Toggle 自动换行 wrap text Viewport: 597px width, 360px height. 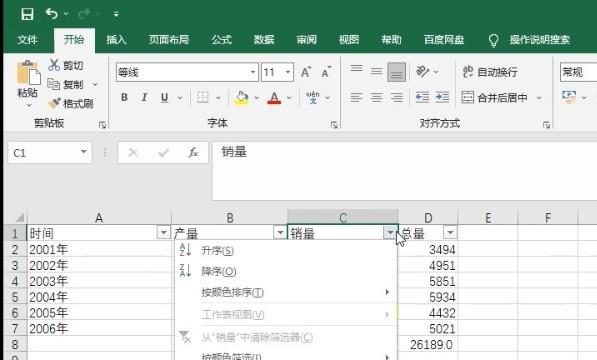[490, 72]
